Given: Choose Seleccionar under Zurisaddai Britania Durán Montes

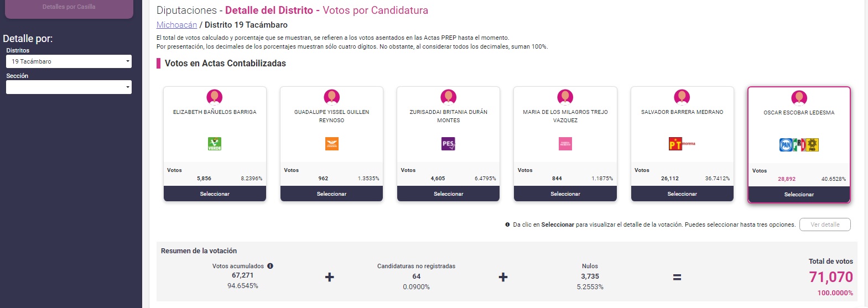Looking at the screenshot, I should tap(448, 194).
